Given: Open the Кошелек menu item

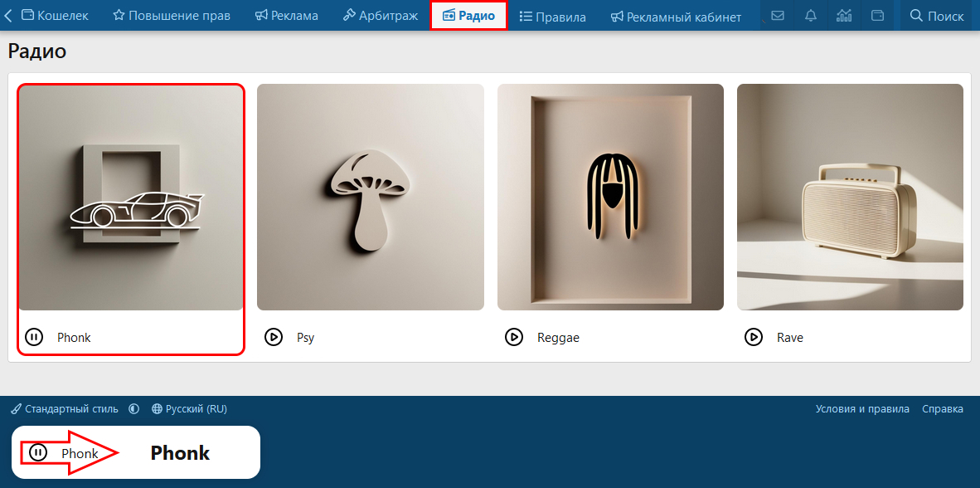Looking at the screenshot, I should coord(55,16).
